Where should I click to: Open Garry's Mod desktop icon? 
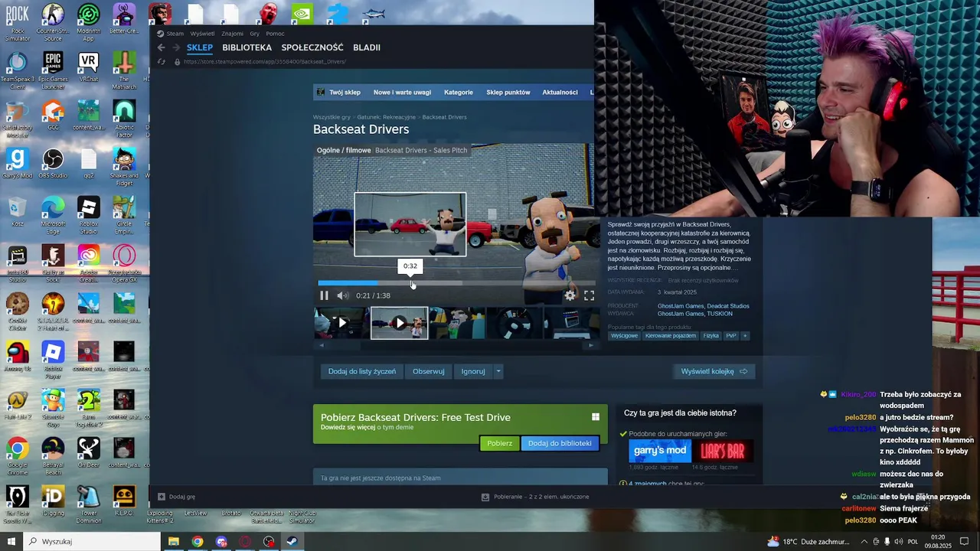[17, 162]
